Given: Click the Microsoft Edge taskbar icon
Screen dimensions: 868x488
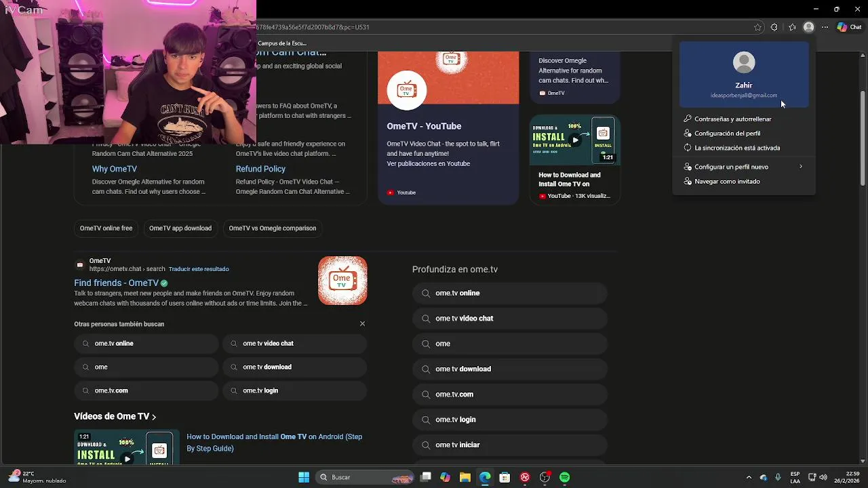Looking at the screenshot, I should tap(485, 477).
